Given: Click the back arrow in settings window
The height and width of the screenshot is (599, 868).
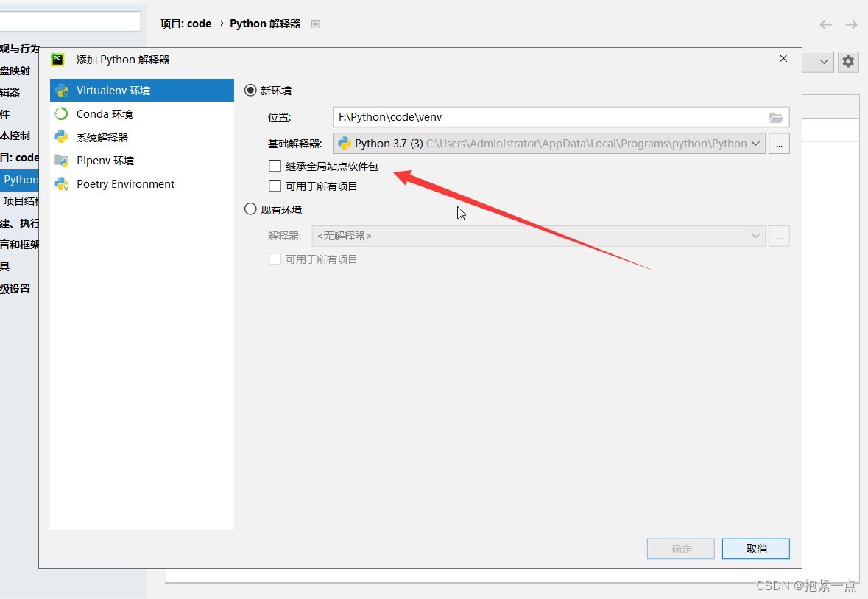Looking at the screenshot, I should point(825,24).
